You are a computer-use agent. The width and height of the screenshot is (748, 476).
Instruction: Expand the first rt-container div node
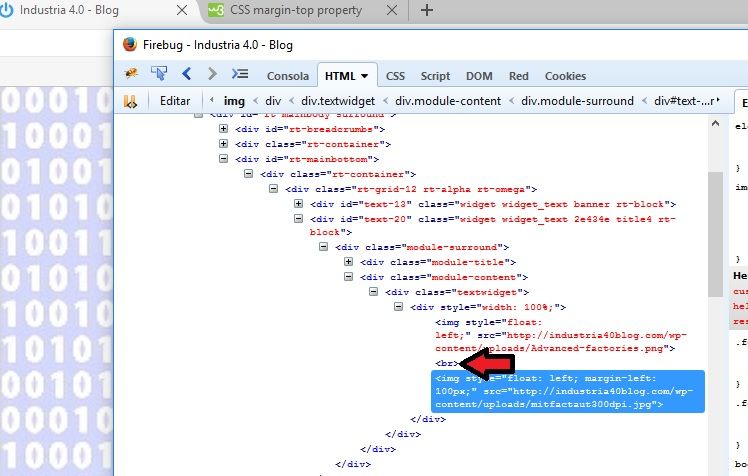coord(223,143)
